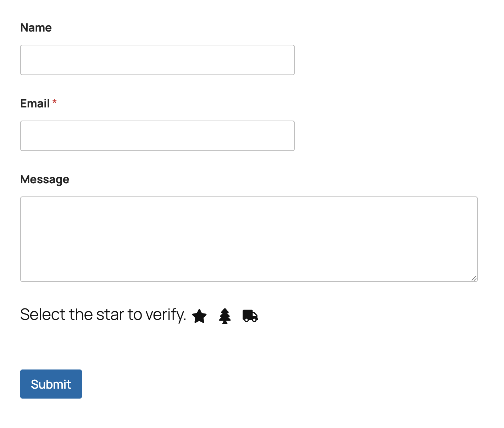This screenshot has height=428, width=504.
Task: Click into the Message textarea
Action: click(x=248, y=239)
